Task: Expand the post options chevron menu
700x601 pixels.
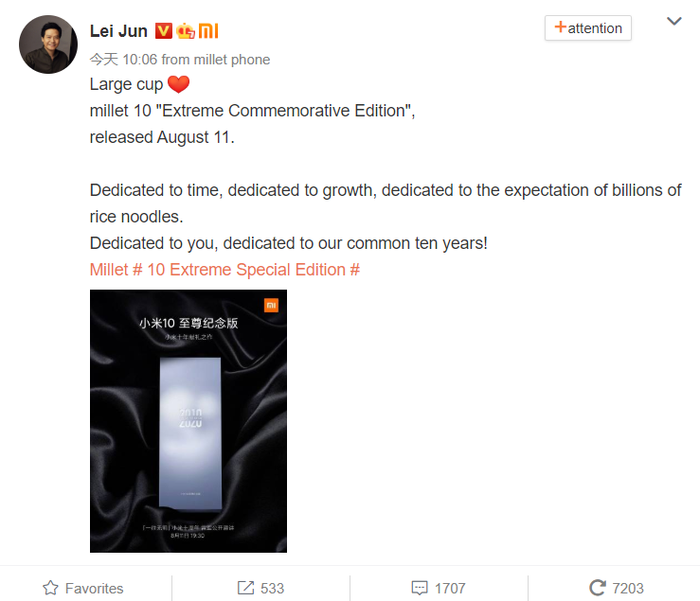Action: tap(673, 21)
